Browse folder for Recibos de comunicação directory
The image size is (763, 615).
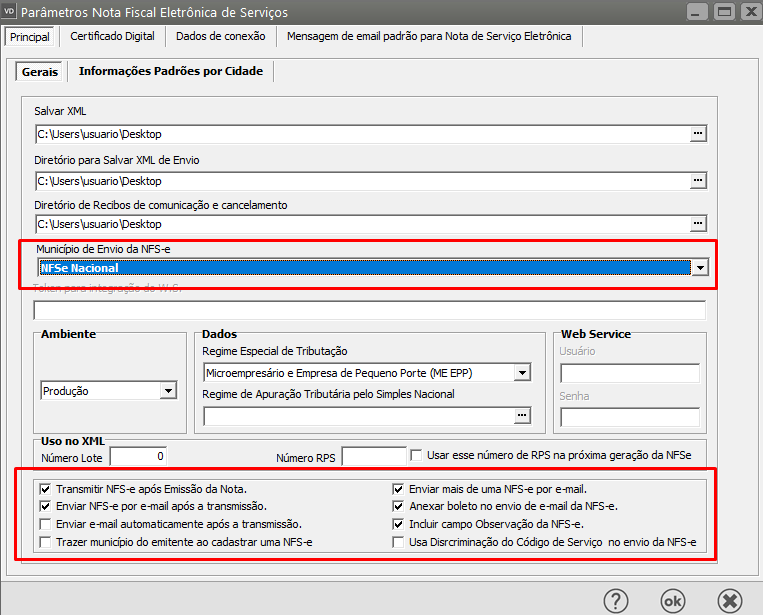point(698,223)
